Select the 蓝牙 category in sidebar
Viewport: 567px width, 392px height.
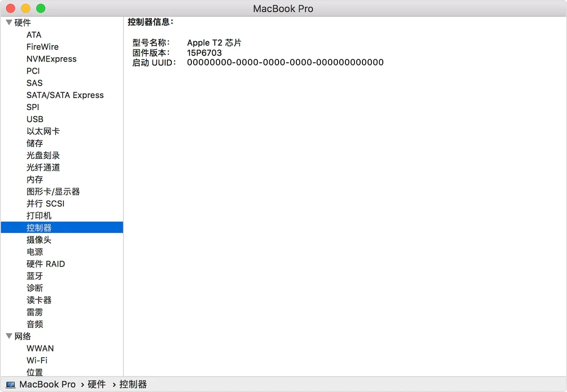tap(35, 276)
